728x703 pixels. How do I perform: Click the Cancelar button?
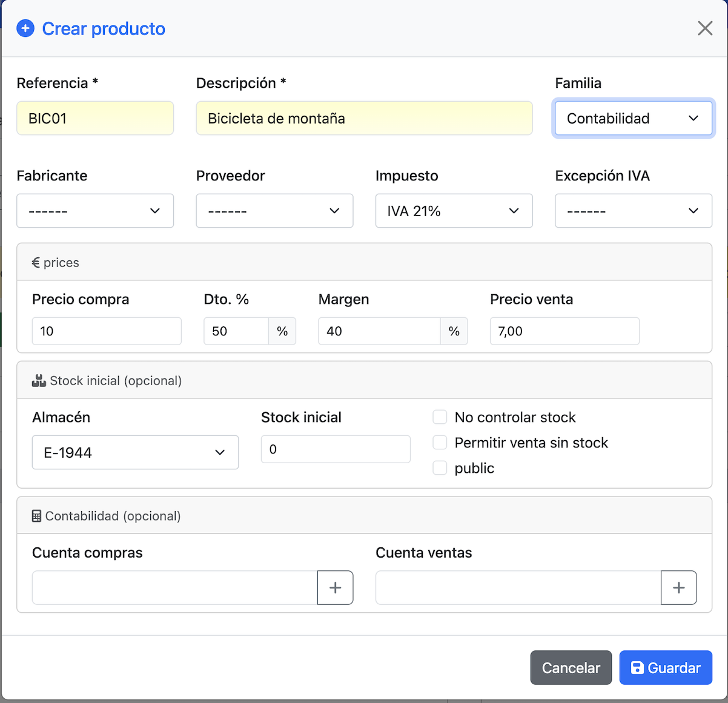pyautogui.click(x=571, y=668)
